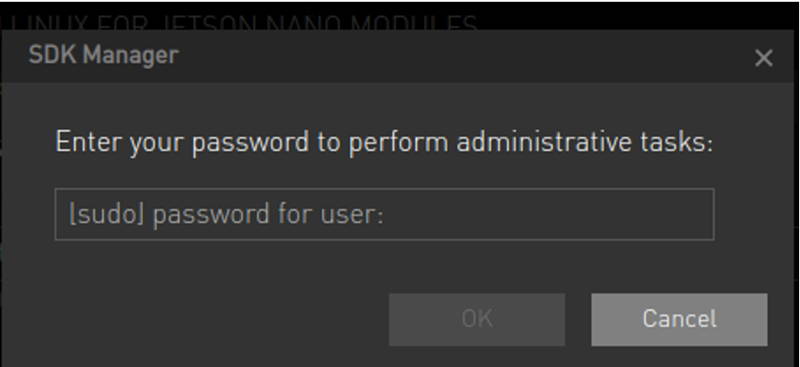Image resolution: width=800 pixels, height=367 pixels.
Task: Cancel the administrative password prompt
Action: [x=679, y=320]
